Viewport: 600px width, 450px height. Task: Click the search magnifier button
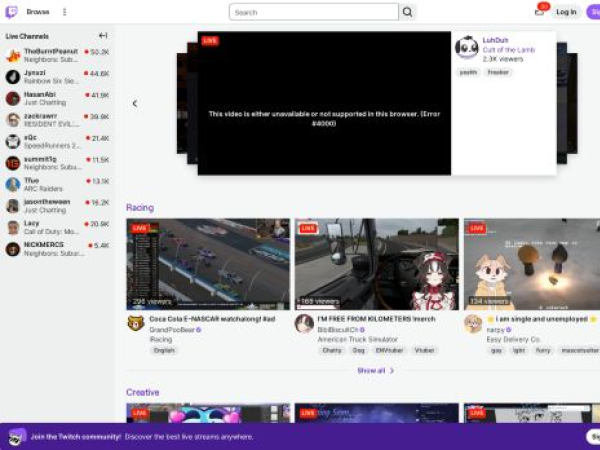[407, 12]
